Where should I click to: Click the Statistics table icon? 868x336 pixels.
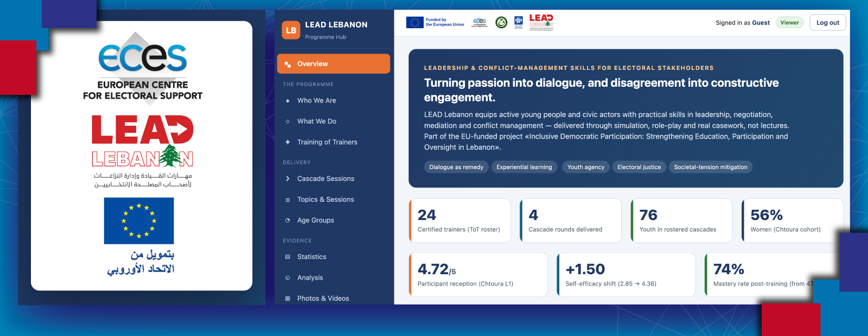pyautogui.click(x=288, y=257)
